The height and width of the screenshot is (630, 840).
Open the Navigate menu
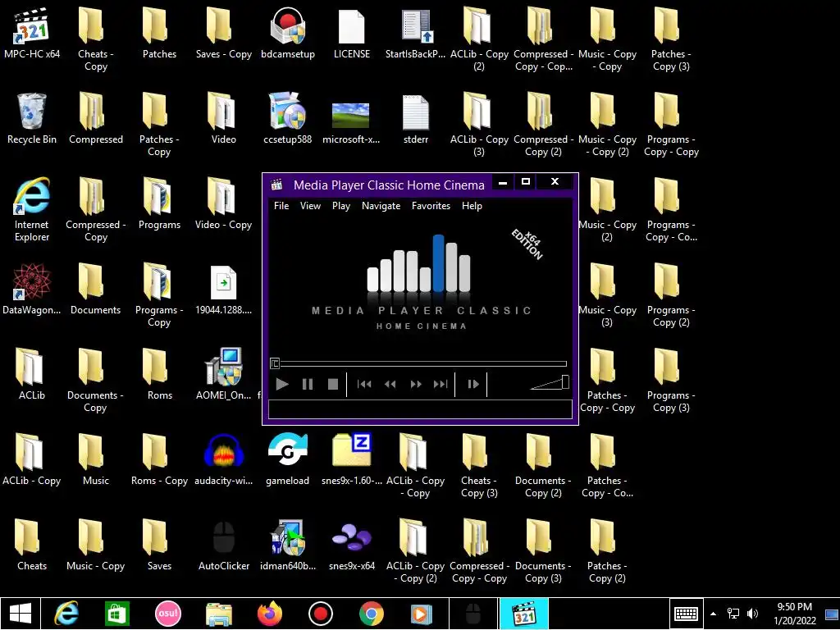[381, 206]
